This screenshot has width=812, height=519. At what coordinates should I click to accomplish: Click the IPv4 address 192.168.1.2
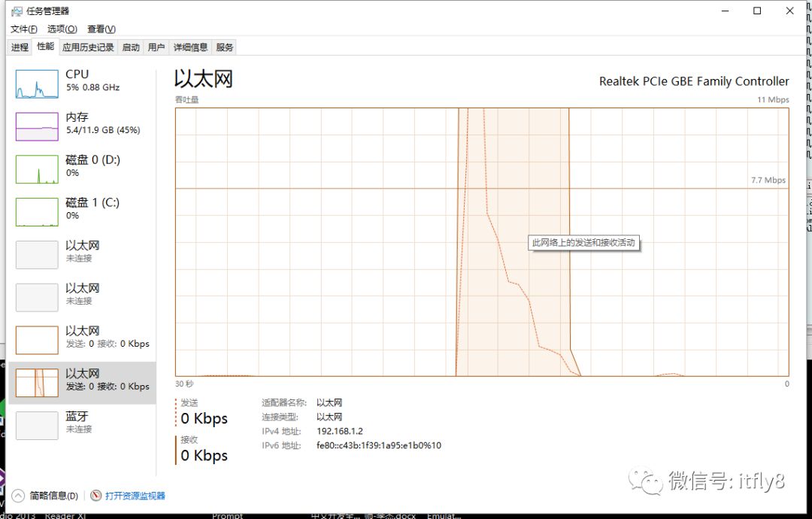point(340,431)
